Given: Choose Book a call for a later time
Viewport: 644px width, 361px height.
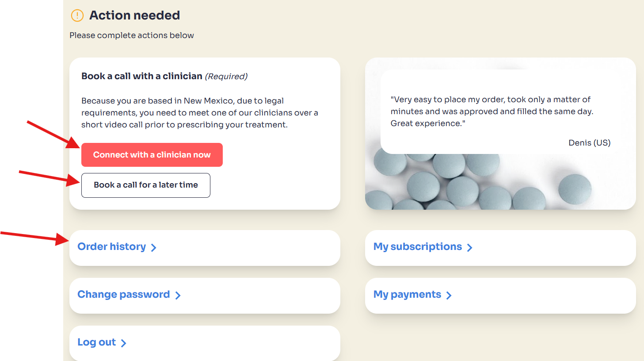Looking at the screenshot, I should pyautogui.click(x=146, y=185).
